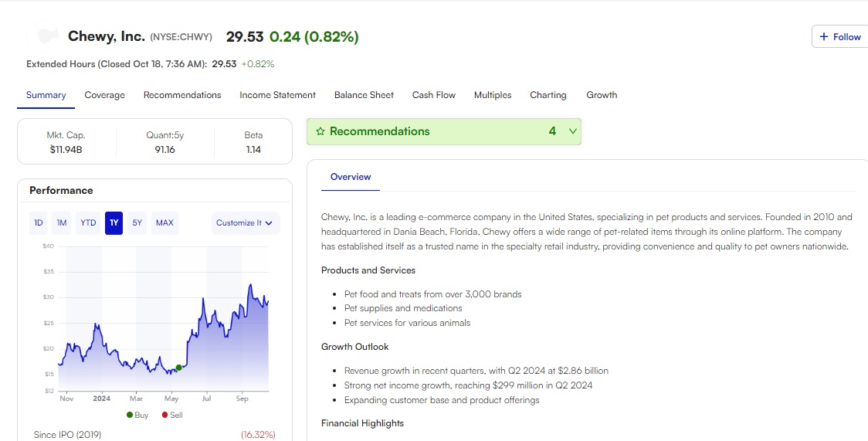The width and height of the screenshot is (868, 441).
Task: Click the NYSE:CHWY ticker label
Action: pos(181,37)
